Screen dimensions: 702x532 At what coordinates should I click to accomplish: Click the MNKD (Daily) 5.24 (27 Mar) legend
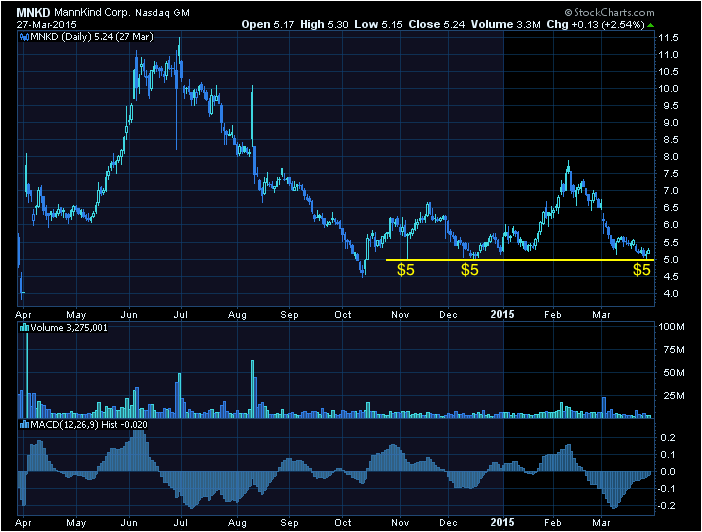pyautogui.click(x=92, y=37)
